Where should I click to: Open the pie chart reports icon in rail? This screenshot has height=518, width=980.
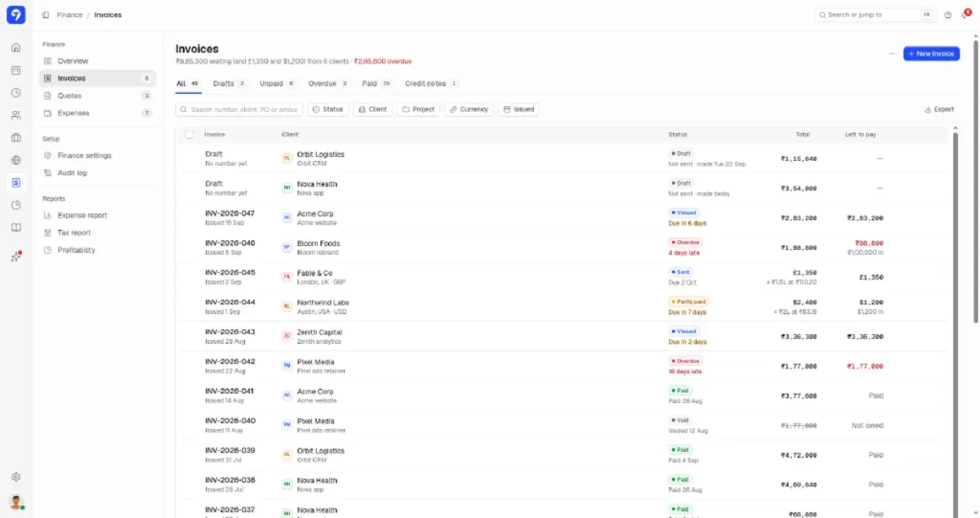pos(16,205)
